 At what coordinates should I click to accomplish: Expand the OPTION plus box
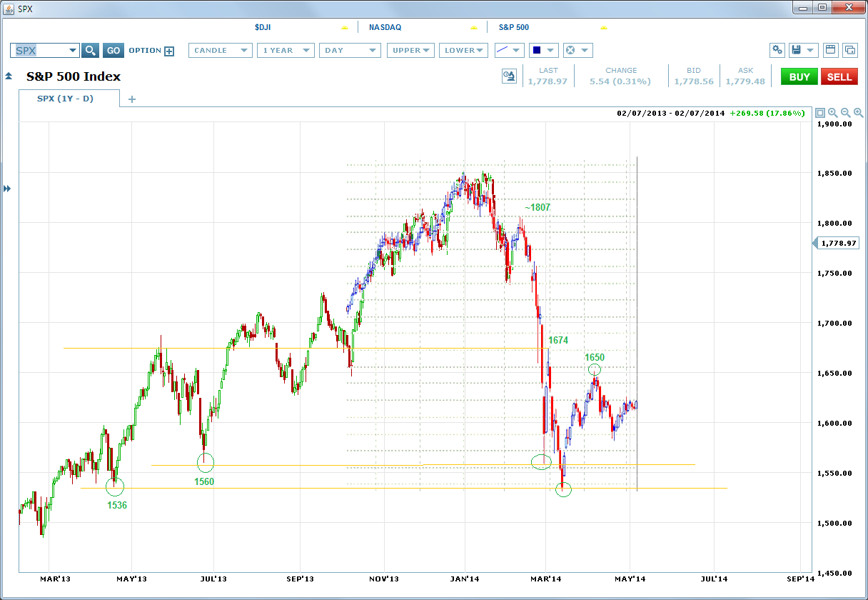pyautogui.click(x=169, y=51)
